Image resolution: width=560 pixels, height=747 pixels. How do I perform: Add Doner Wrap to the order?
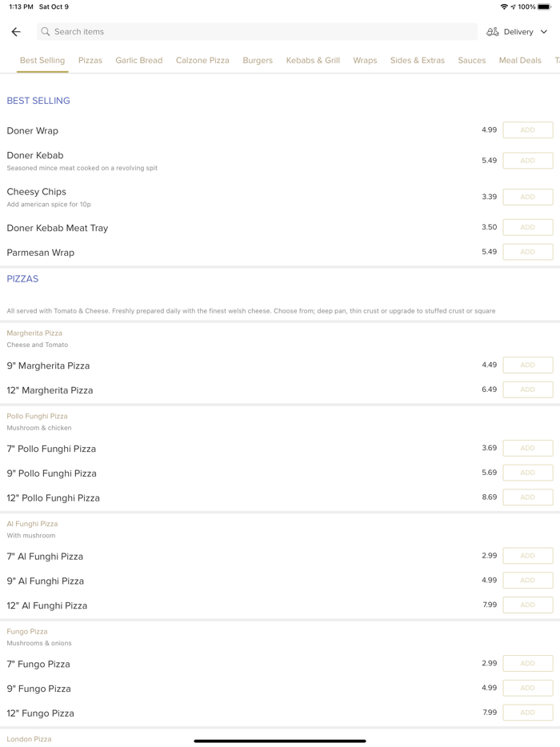pyautogui.click(x=528, y=130)
